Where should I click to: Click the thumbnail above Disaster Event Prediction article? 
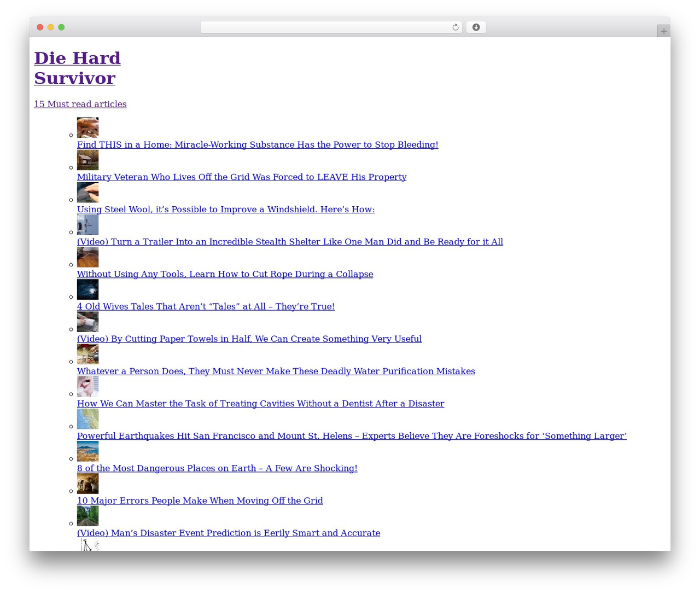click(87, 515)
